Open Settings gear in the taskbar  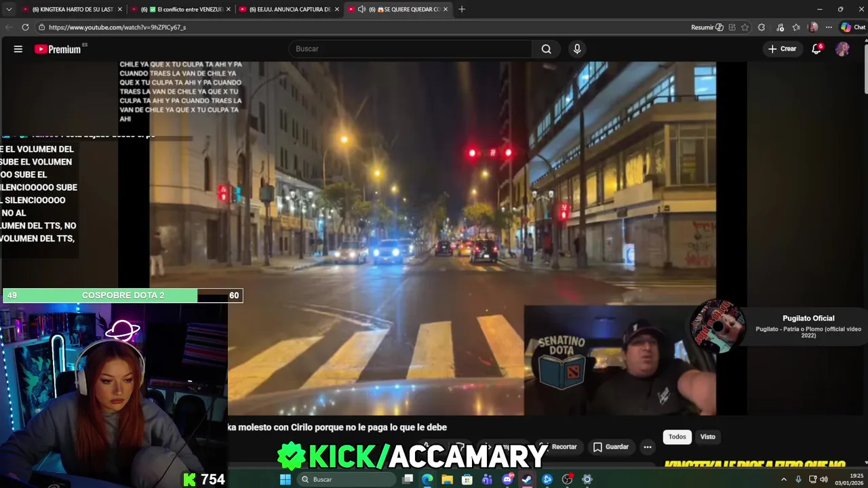click(587, 479)
